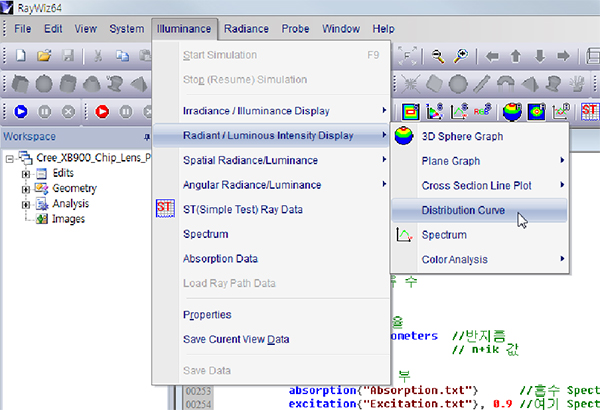Open the Radiance menu
The width and height of the screenshot is (600, 410).
click(245, 29)
